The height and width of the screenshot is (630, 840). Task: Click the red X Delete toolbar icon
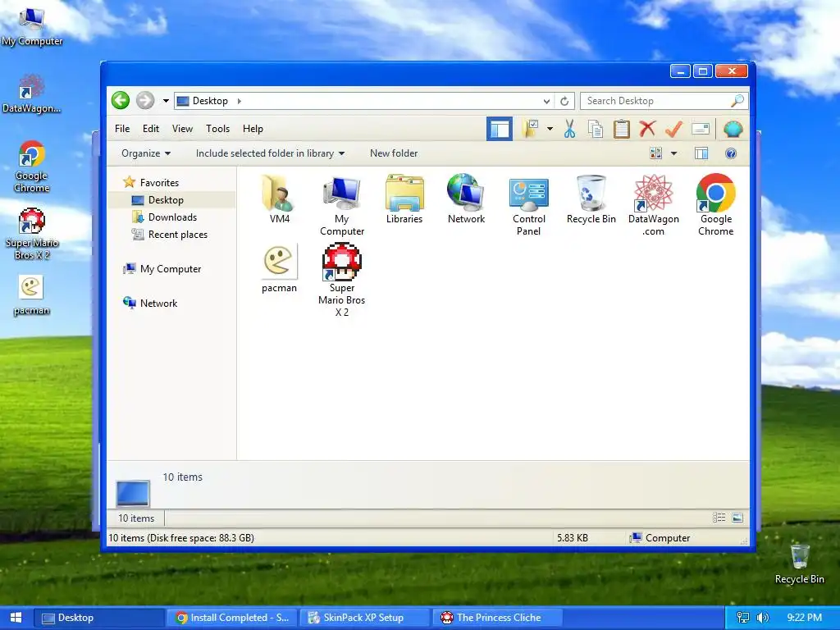point(647,129)
